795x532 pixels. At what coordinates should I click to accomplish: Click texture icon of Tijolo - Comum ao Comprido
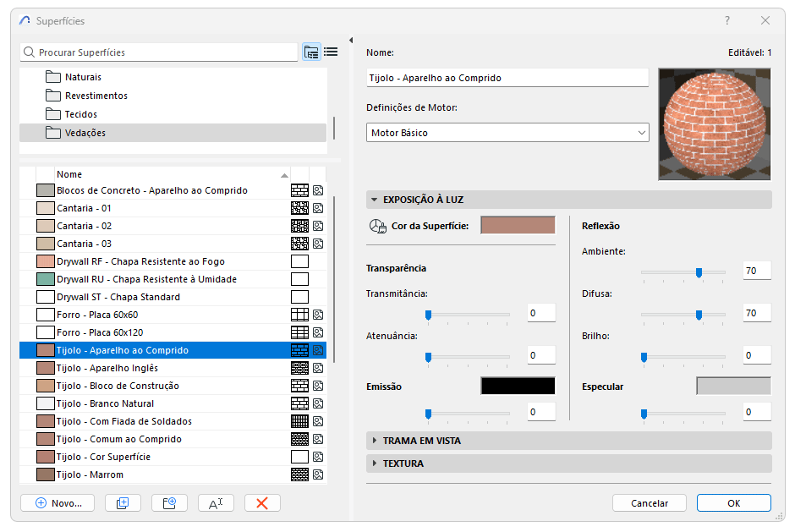(x=318, y=439)
